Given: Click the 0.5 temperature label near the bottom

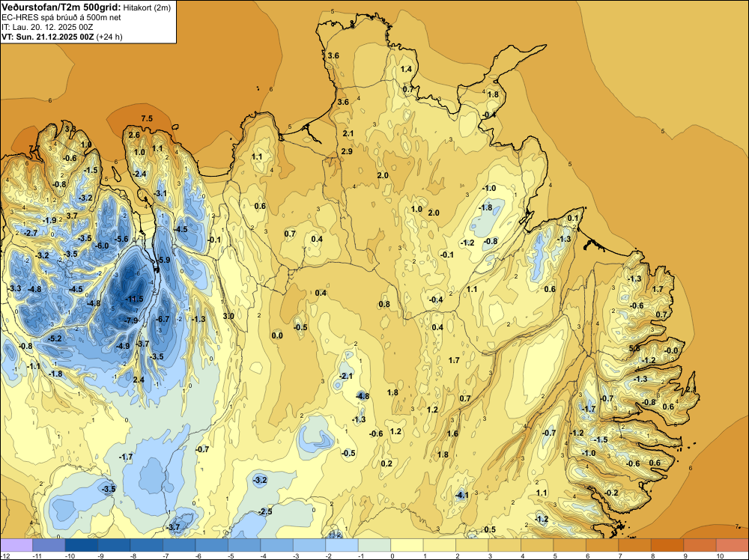Looking at the screenshot, I should [x=490, y=529].
